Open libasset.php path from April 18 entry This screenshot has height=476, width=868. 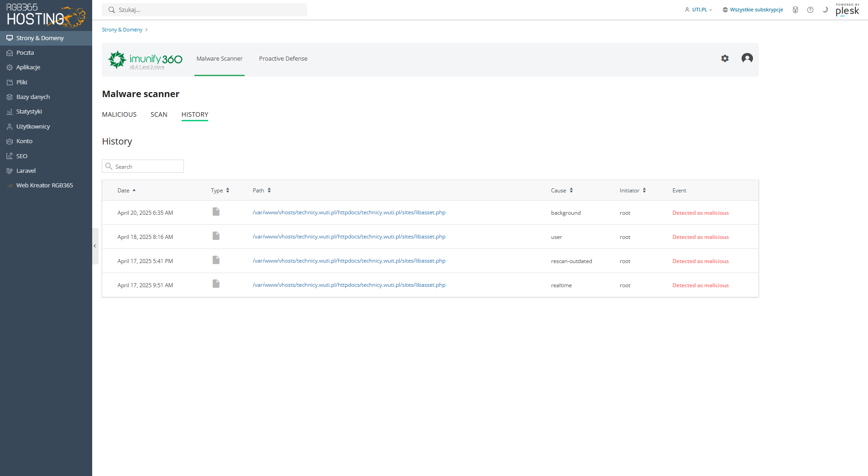[x=349, y=237]
